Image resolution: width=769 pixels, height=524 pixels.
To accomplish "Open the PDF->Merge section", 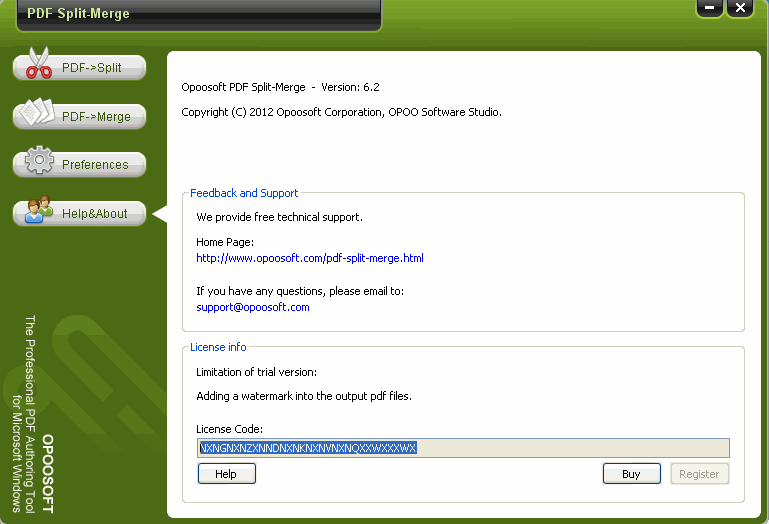I will tap(79, 116).
